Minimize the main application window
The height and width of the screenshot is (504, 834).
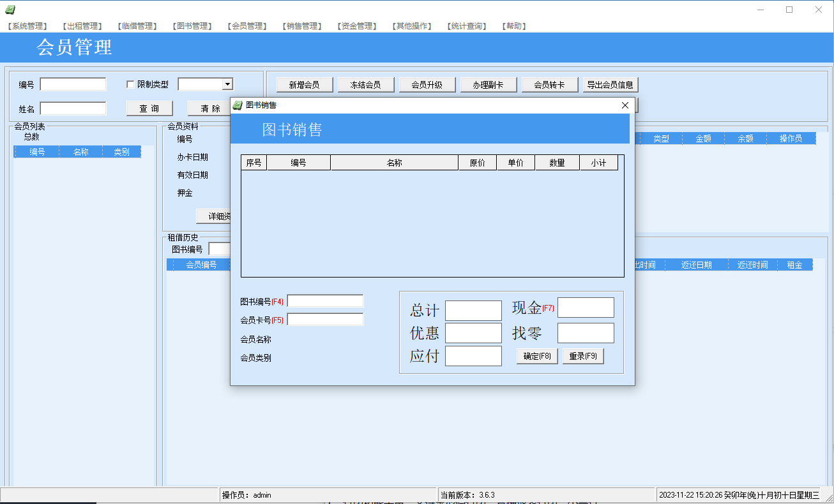[x=760, y=10]
